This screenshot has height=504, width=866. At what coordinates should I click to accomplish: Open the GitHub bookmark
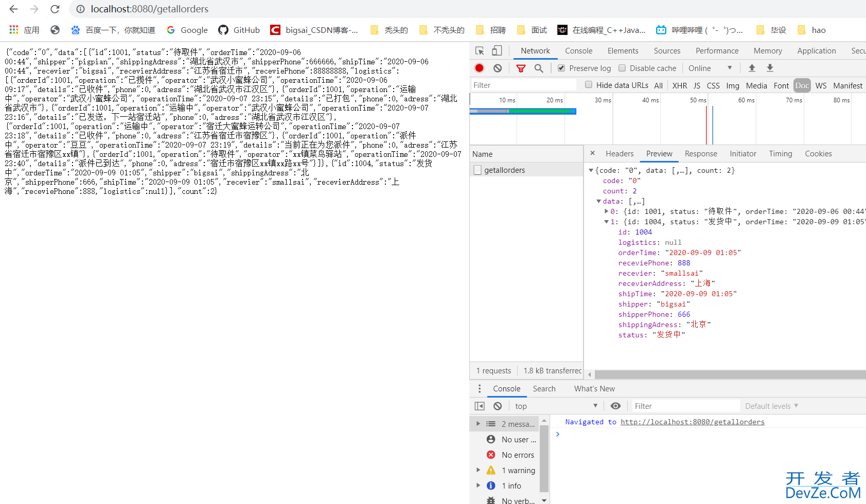point(239,30)
